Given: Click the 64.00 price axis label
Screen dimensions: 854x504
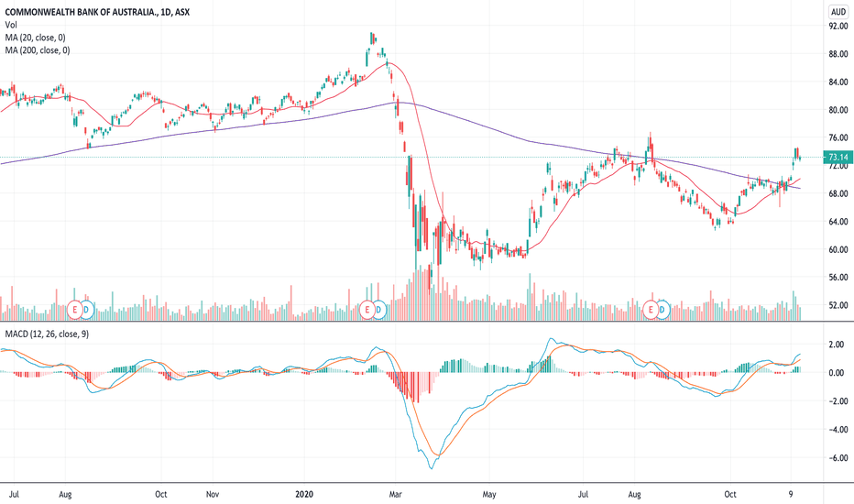Looking at the screenshot, I should click(838, 222).
